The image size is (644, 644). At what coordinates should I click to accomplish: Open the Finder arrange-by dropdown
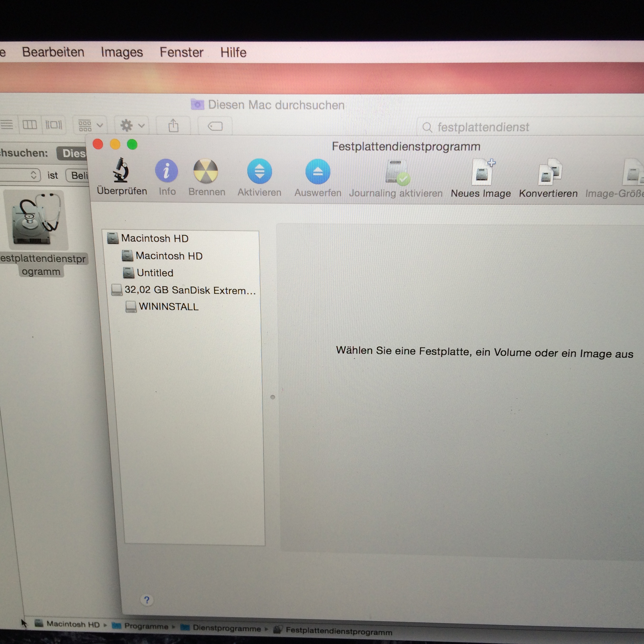pyautogui.click(x=90, y=125)
